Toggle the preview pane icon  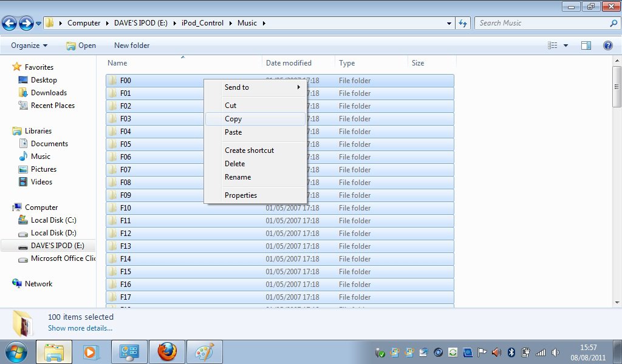[x=586, y=45]
